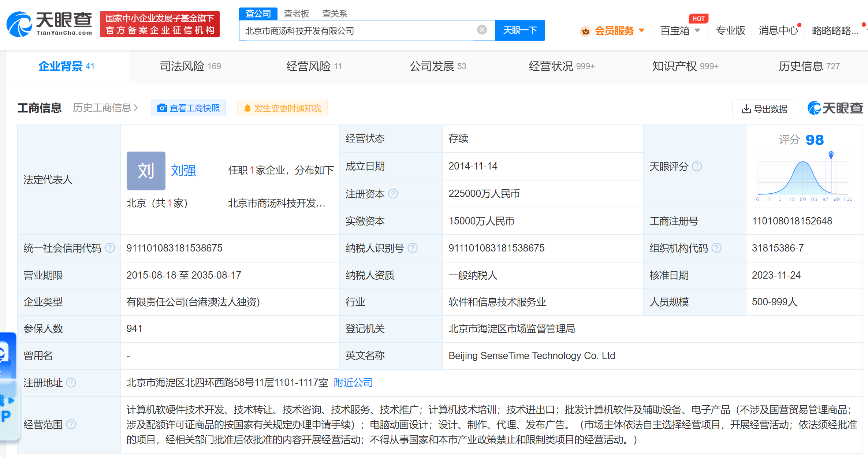This screenshot has width=868, height=458.
Task: Open the help icon next to 纳税人识别号
Action: 413,248
